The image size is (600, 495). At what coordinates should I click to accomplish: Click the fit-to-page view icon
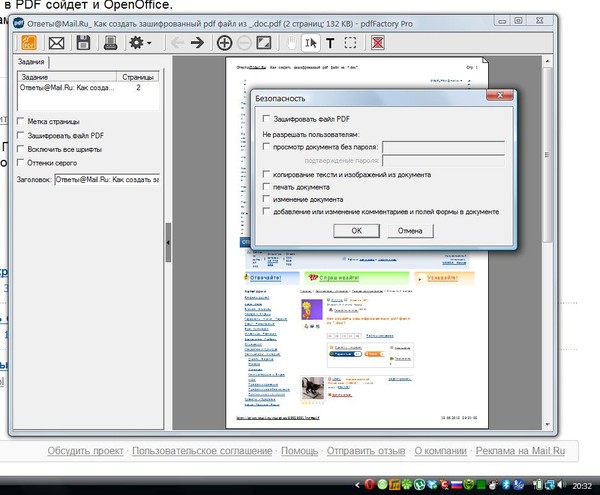click(x=264, y=42)
